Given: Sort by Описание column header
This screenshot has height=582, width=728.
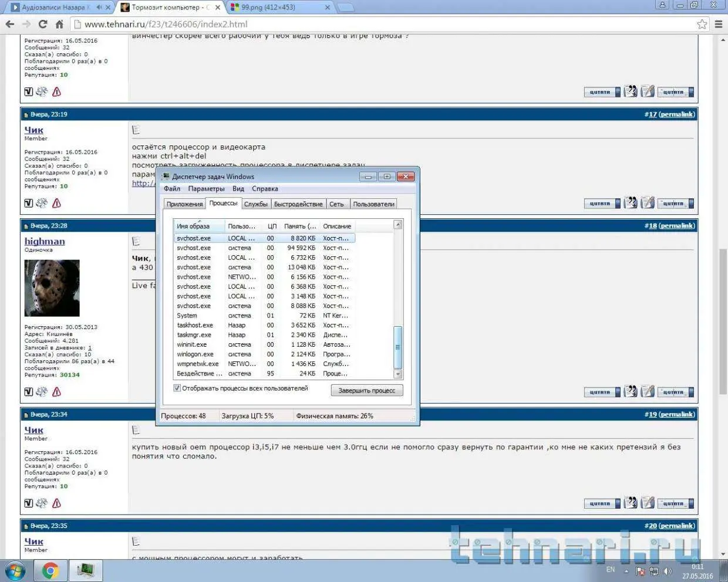Looking at the screenshot, I should point(337,226).
